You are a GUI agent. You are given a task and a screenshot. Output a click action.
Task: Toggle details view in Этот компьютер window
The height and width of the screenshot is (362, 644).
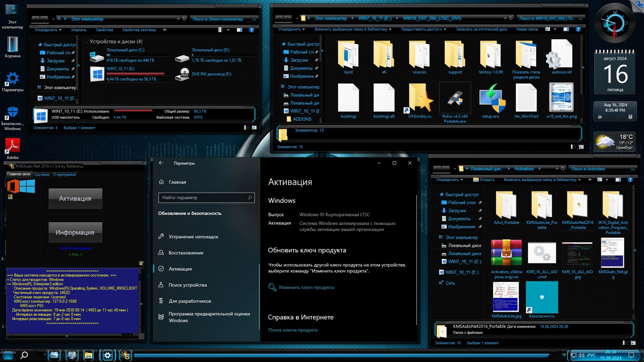247,128
